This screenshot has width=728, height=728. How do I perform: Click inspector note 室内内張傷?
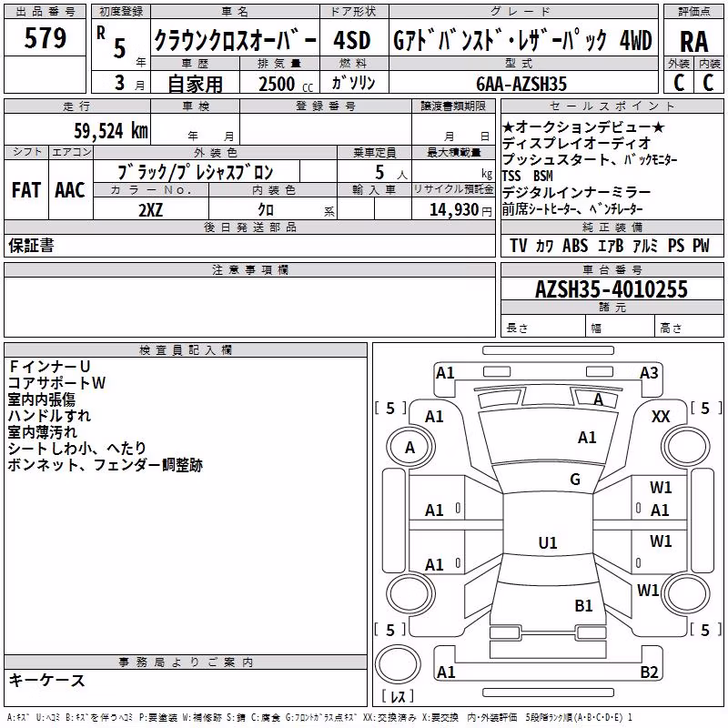tap(41, 399)
